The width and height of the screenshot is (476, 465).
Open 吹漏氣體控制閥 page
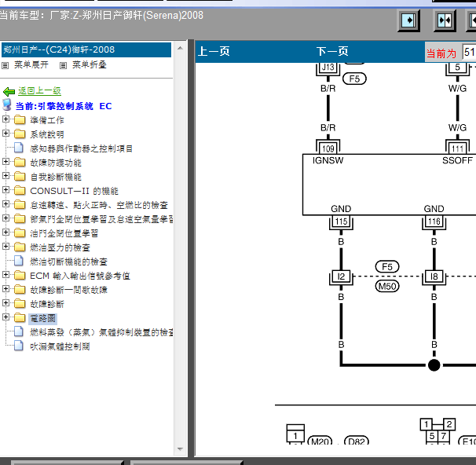(60, 346)
